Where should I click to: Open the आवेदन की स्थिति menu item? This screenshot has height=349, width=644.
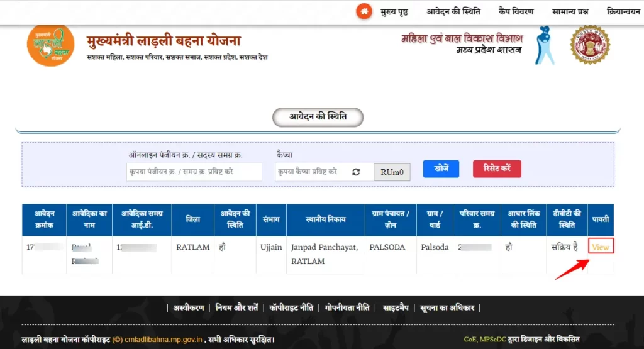click(453, 11)
